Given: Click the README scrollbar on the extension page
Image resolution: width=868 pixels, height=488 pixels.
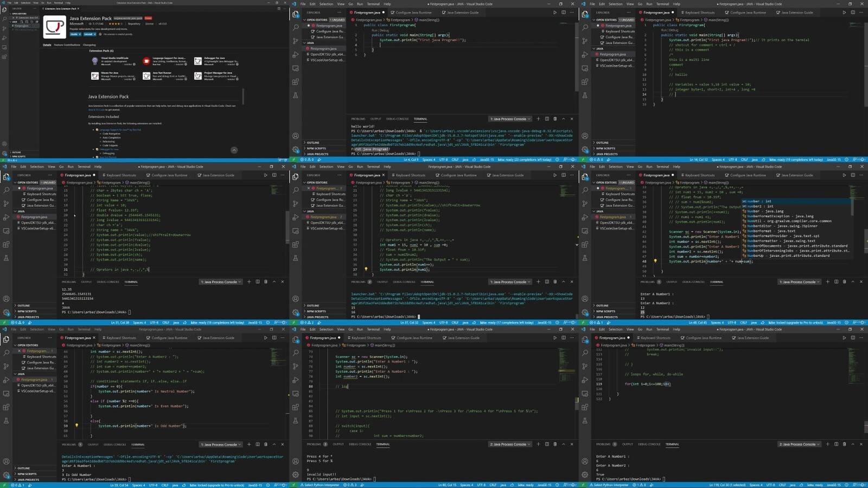Looking at the screenshot, I should click(243, 97).
